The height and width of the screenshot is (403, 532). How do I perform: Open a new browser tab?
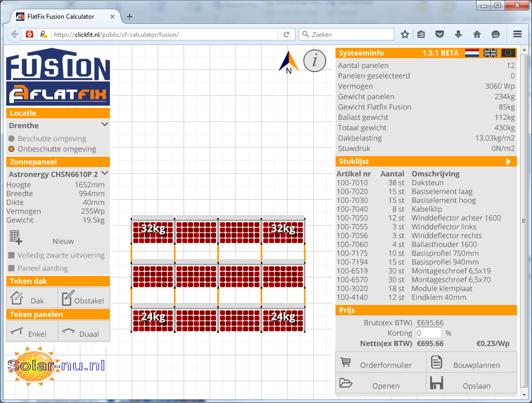pyautogui.click(x=130, y=17)
